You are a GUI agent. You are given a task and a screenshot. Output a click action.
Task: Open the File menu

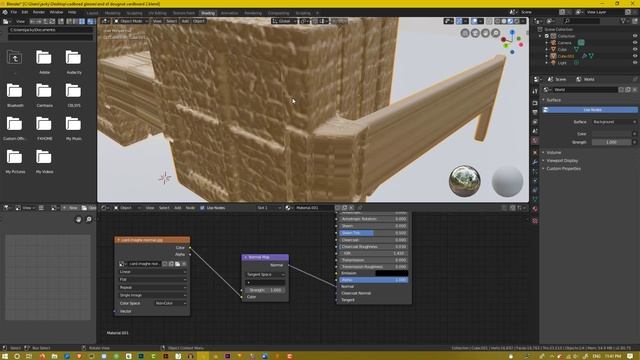(x=14, y=12)
